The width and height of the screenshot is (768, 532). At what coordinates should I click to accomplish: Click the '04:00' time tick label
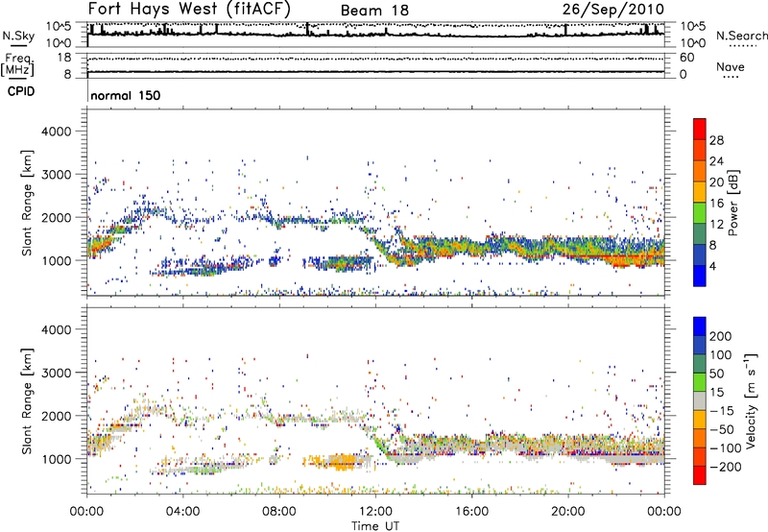(x=183, y=512)
